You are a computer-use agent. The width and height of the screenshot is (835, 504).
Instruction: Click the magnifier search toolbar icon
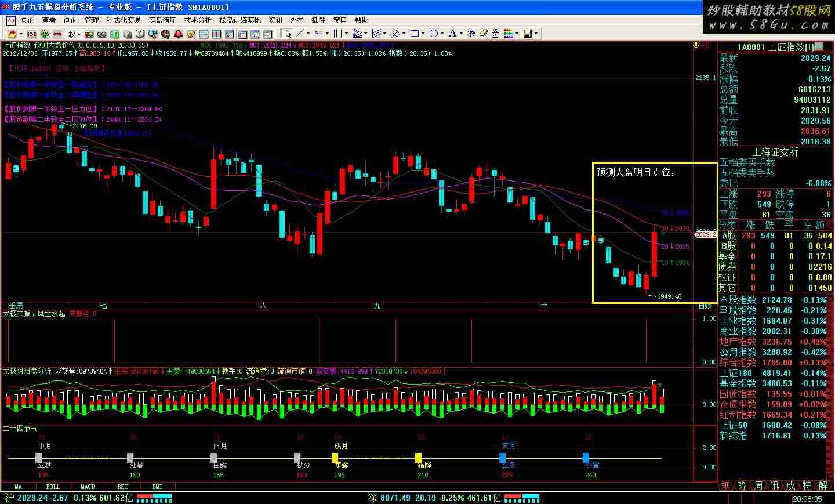[x=153, y=34]
